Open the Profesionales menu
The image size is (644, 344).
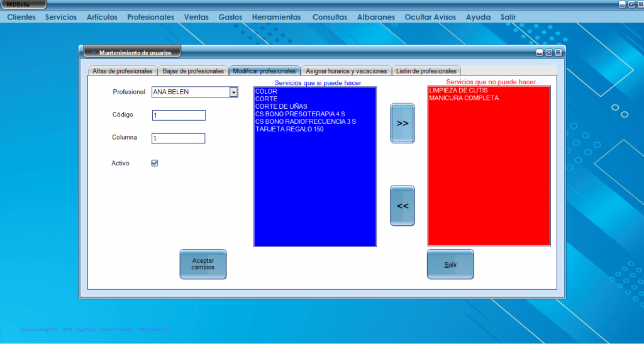[x=150, y=17]
